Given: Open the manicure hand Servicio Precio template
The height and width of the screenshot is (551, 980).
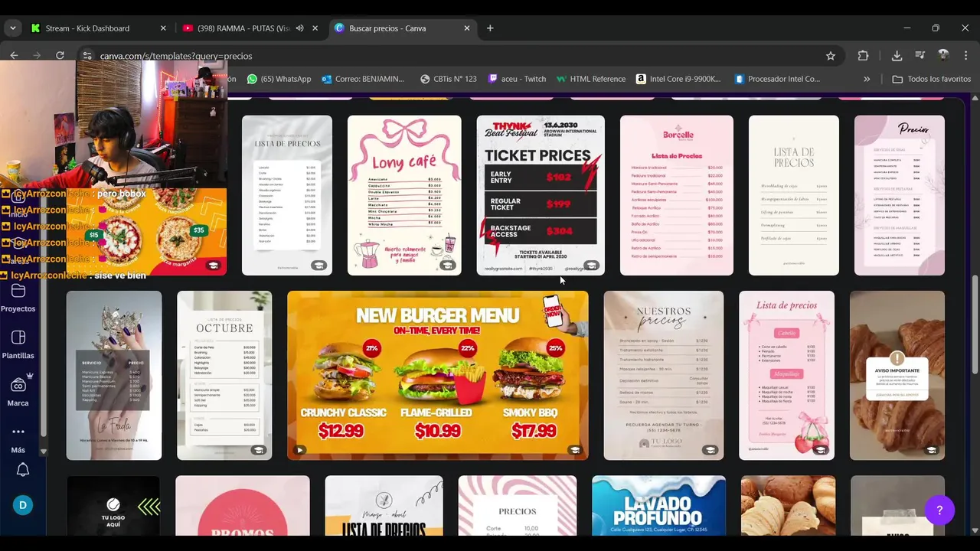Looking at the screenshot, I should (x=114, y=375).
